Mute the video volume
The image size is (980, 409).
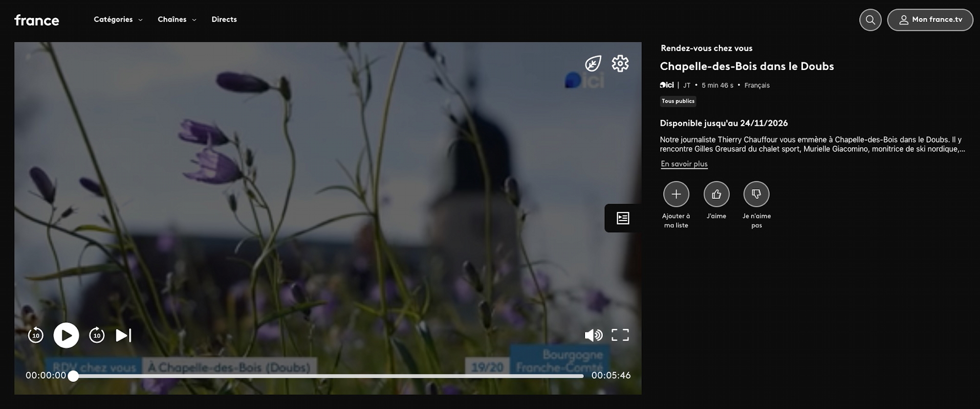593,335
